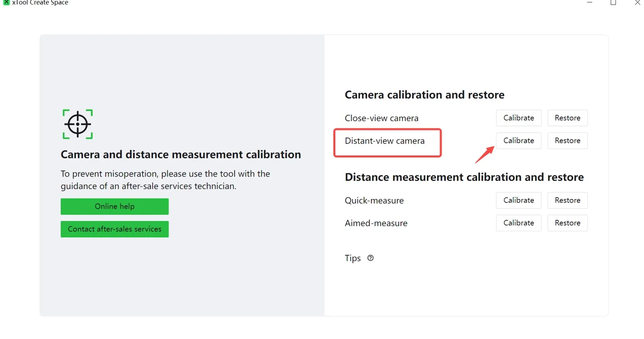Click 'Camera calibration and restore' heading

pos(425,94)
